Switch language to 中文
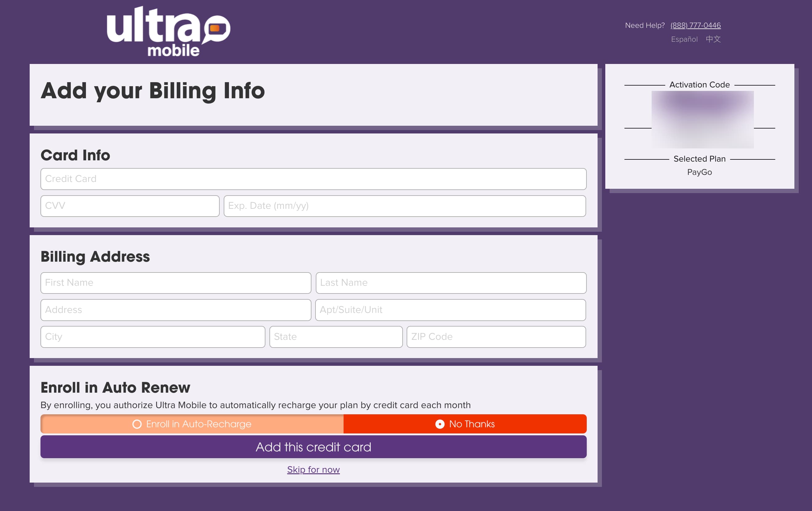Screen dimensions: 812x511 [713, 39]
